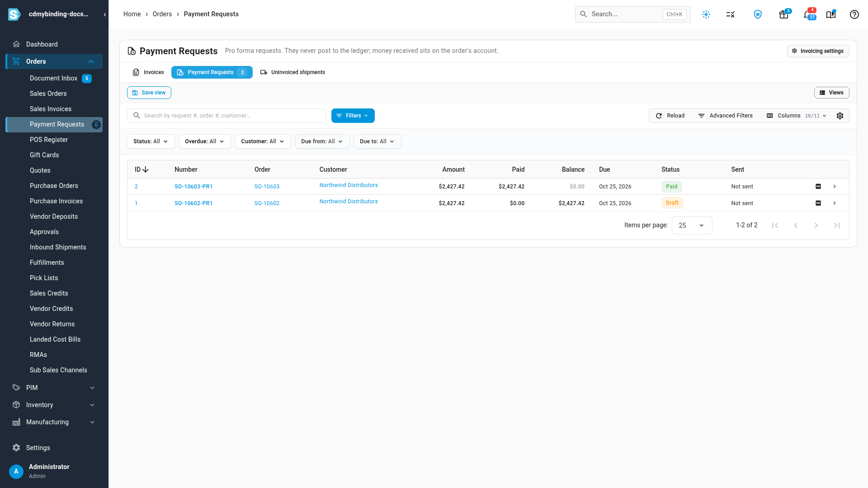Image resolution: width=868 pixels, height=488 pixels.
Task: Open order link SO-10602
Action: pyautogui.click(x=267, y=203)
